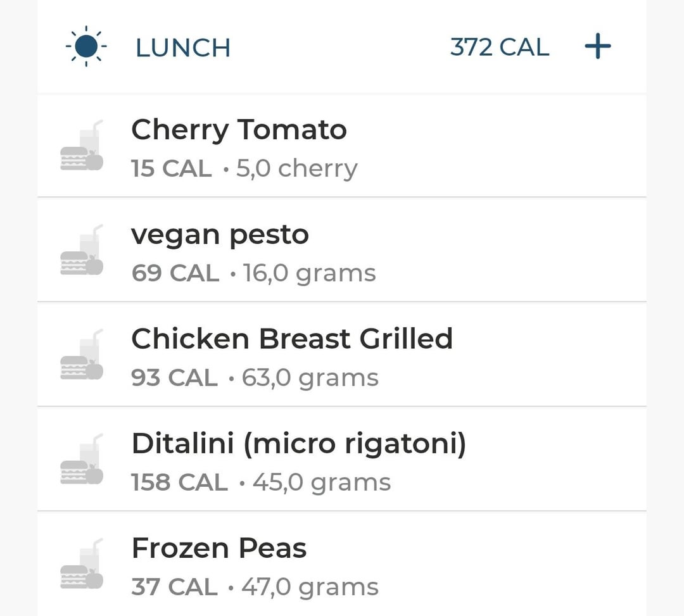Select the Chicken Breast Grilled food icon
Viewport: 684px width, 616px height.
coord(82,355)
